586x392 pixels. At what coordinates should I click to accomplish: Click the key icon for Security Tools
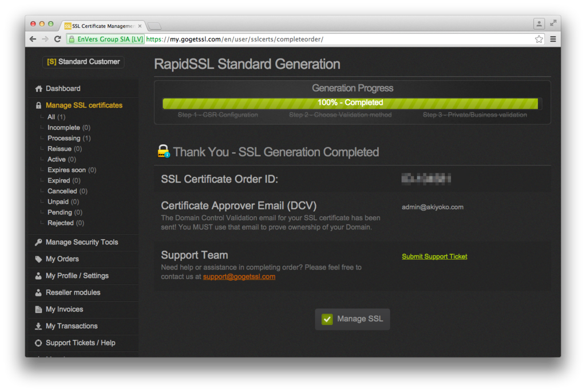click(38, 242)
